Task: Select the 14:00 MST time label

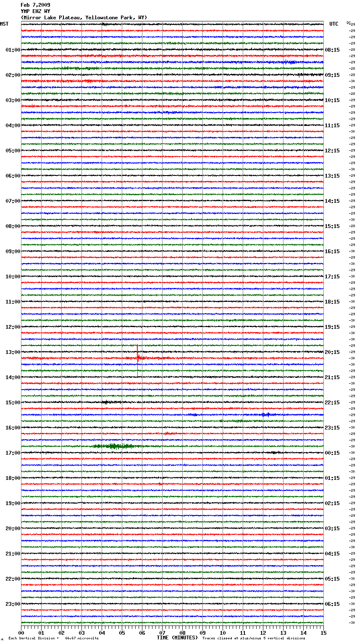Action: [x=13, y=377]
